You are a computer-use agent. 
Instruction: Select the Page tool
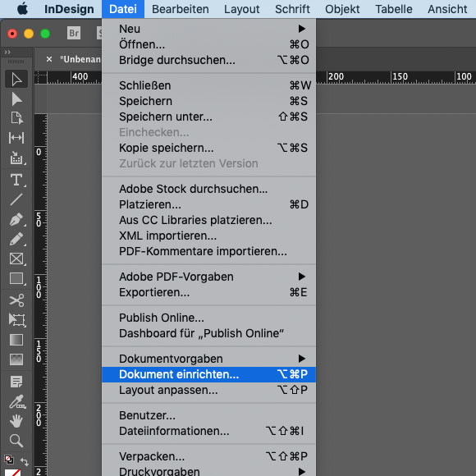pos(16,118)
